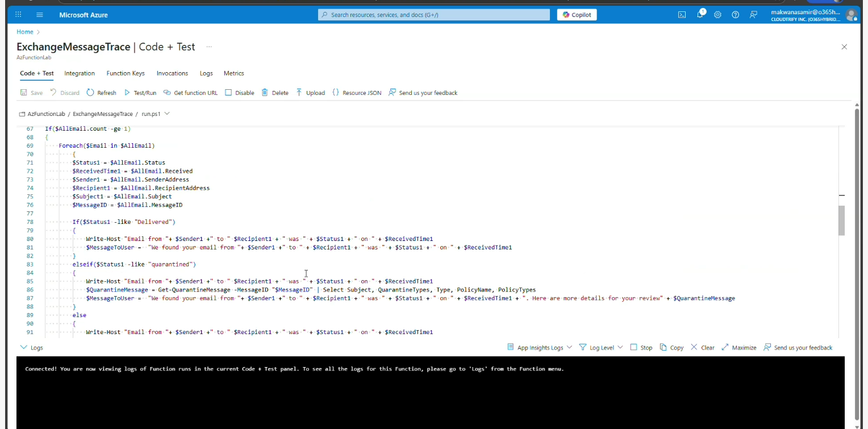Toggle the Disable function checkbox

pos(228,93)
